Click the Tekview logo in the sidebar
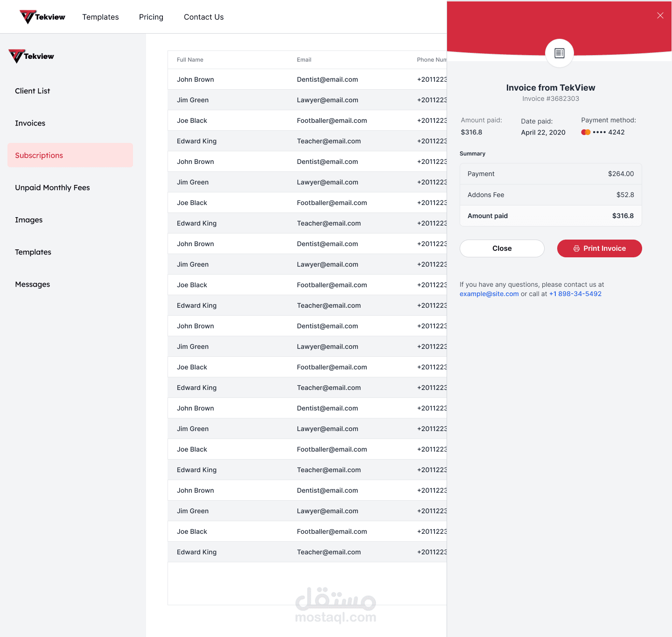This screenshot has height=637, width=672. [x=31, y=56]
